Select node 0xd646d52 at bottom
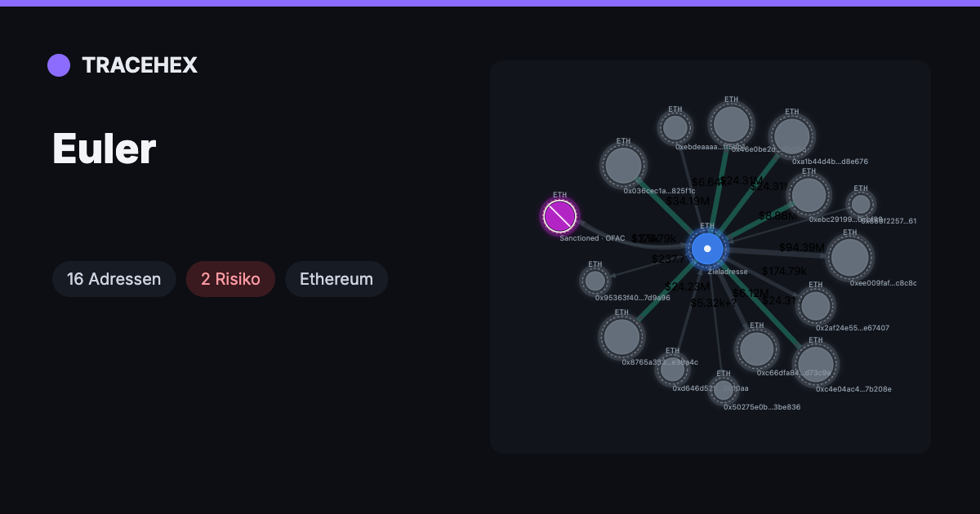 pos(672,370)
